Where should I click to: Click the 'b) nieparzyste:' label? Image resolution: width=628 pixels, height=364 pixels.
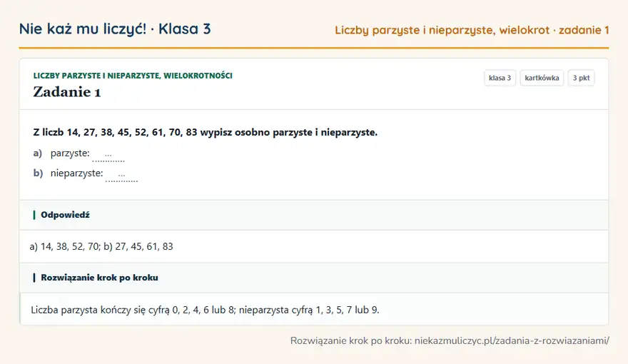click(x=68, y=173)
